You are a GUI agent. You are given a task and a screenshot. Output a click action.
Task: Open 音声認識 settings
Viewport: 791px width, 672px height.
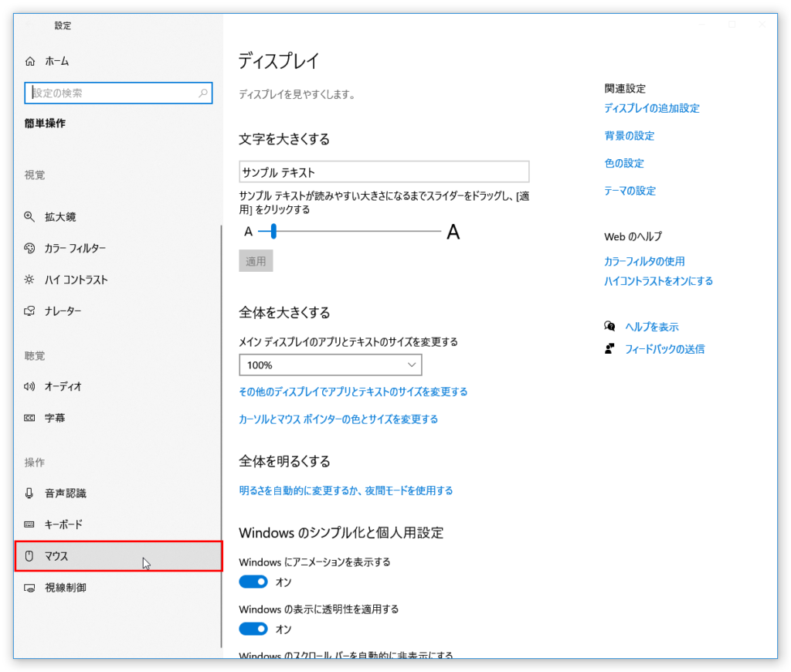coord(117,493)
